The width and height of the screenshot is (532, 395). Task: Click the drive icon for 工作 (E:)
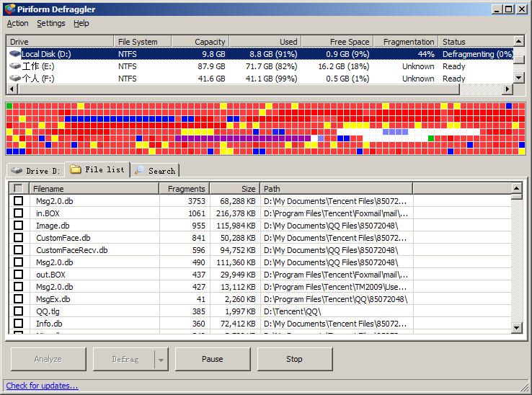(14, 66)
